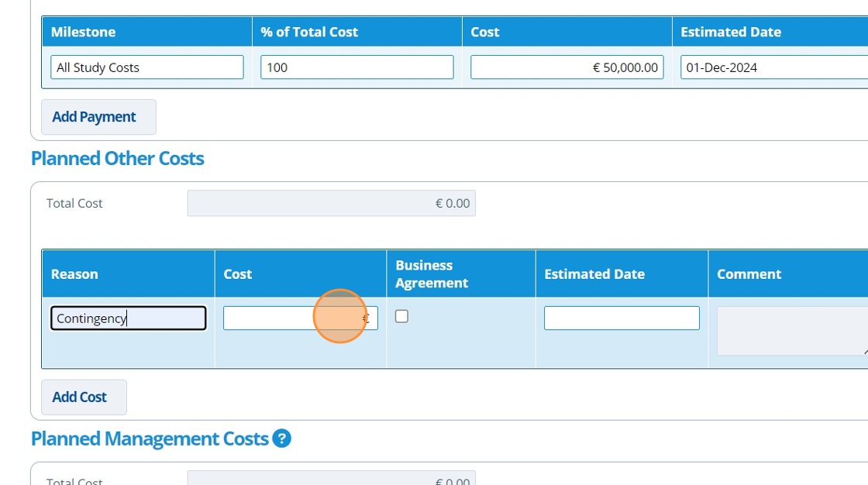The width and height of the screenshot is (868, 485).
Task: Select the Estimated Date field in Other Costs
Action: (622, 318)
